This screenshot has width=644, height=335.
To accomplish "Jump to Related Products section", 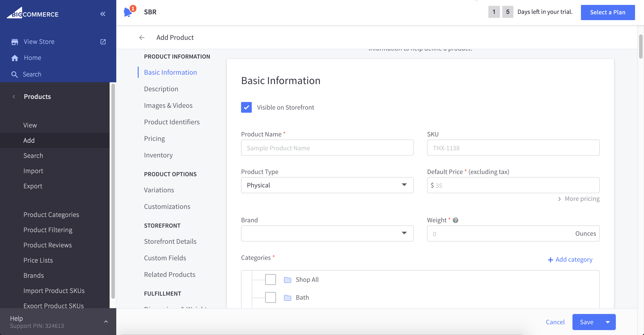I will tap(169, 274).
